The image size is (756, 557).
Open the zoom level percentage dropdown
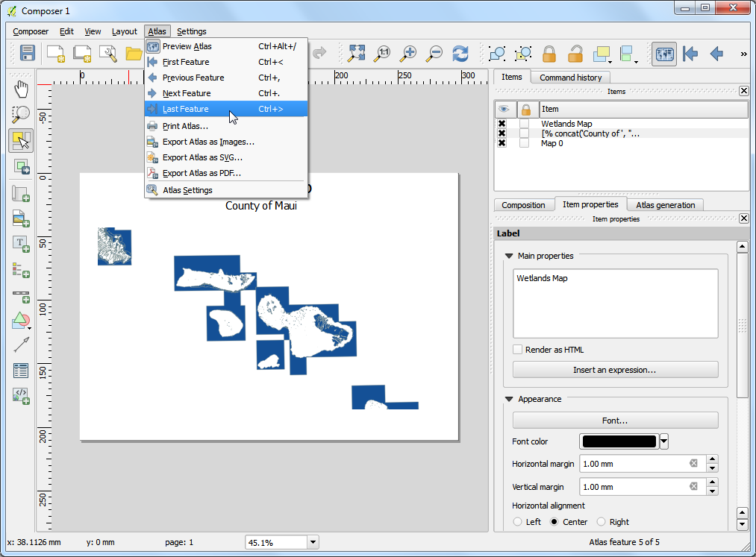[x=313, y=543]
